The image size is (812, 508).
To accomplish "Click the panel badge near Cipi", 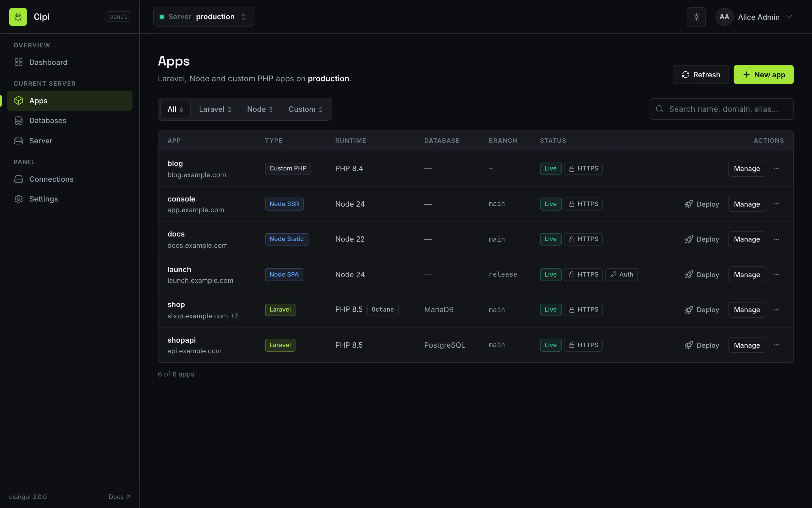I will coord(118,17).
